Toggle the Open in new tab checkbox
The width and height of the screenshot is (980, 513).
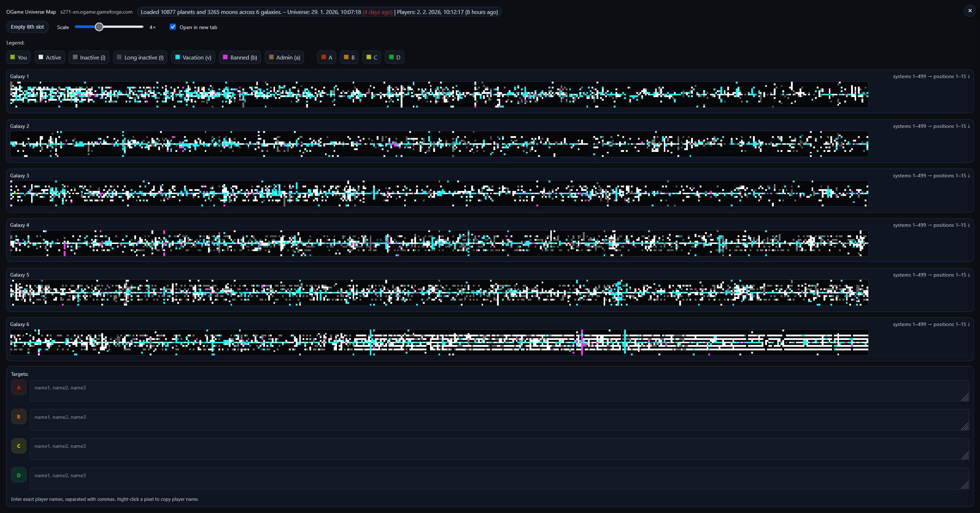click(173, 27)
